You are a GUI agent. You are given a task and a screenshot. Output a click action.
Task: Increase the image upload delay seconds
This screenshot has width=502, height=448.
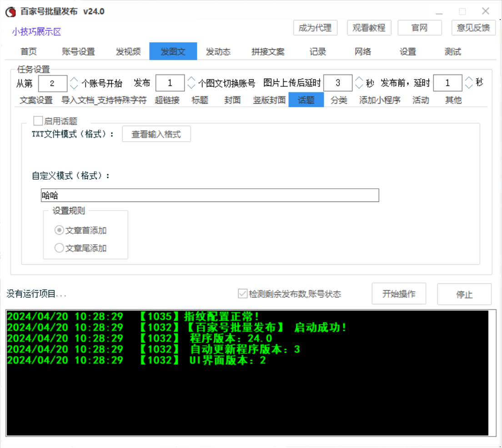359,79
